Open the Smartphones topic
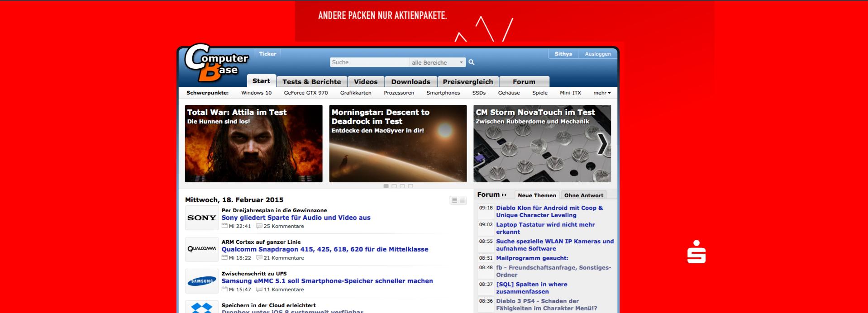 [x=443, y=93]
